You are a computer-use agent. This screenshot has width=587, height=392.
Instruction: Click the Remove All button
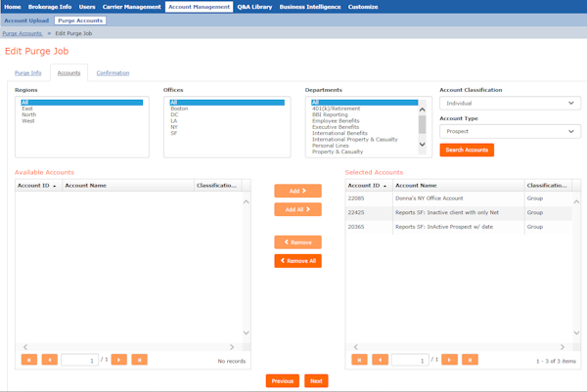click(297, 261)
